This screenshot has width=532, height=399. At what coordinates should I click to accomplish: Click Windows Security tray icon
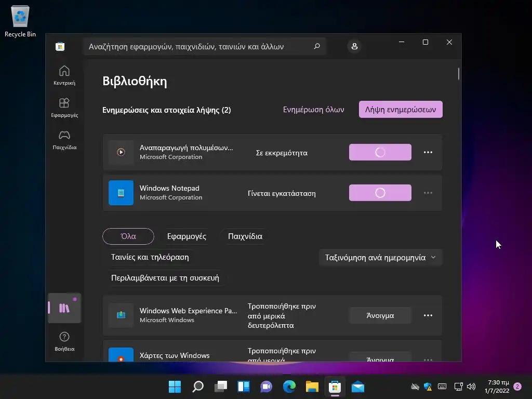(x=428, y=387)
